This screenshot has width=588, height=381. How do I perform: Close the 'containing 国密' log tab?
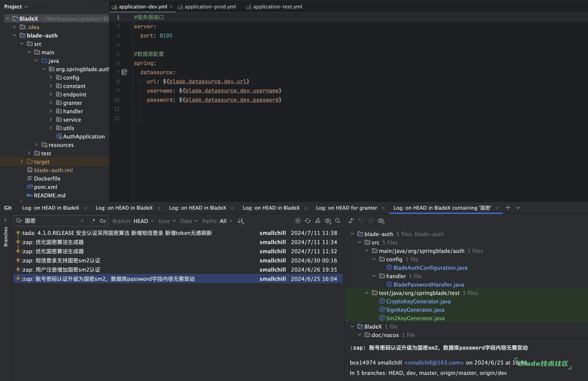tap(497, 208)
